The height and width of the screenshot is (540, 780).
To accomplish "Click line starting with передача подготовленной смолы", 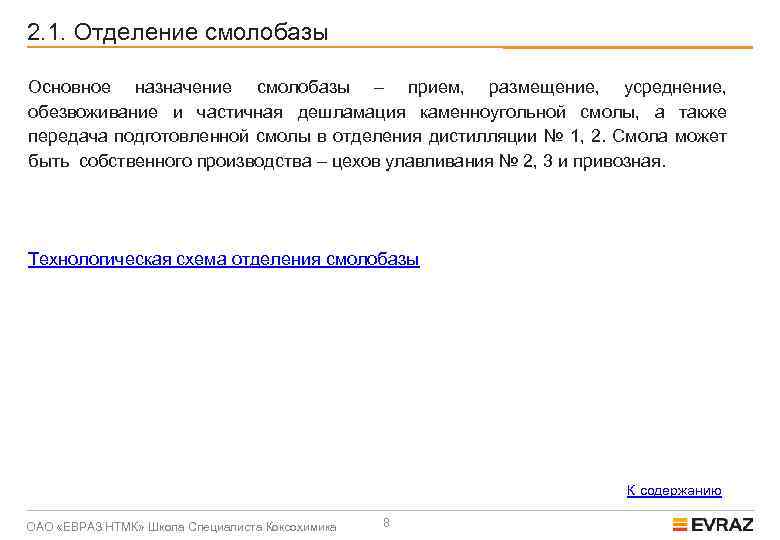I will click(377, 137).
